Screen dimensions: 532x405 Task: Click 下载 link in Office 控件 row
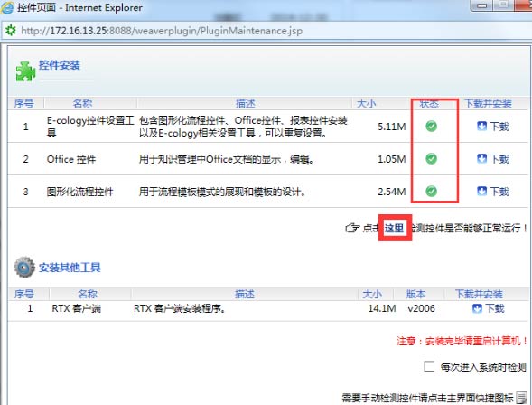click(x=499, y=159)
